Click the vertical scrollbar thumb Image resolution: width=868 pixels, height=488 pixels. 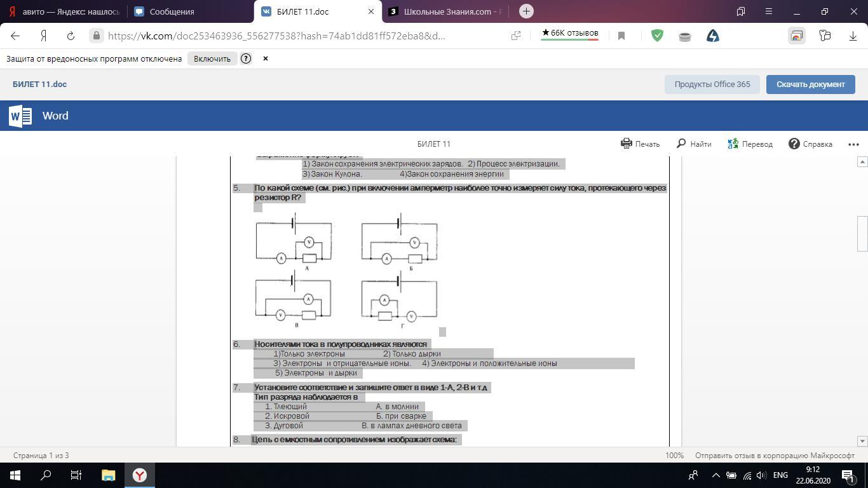[862, 234]
